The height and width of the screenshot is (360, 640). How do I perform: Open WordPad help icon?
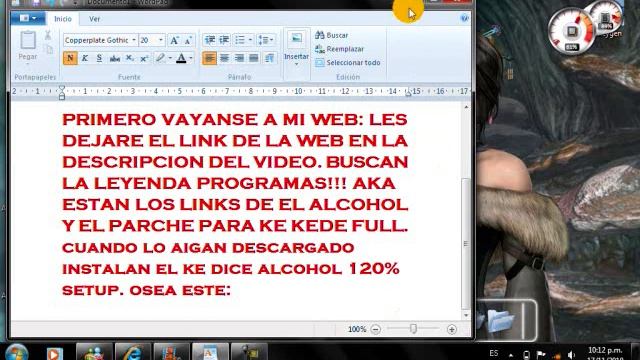[464, 18]
